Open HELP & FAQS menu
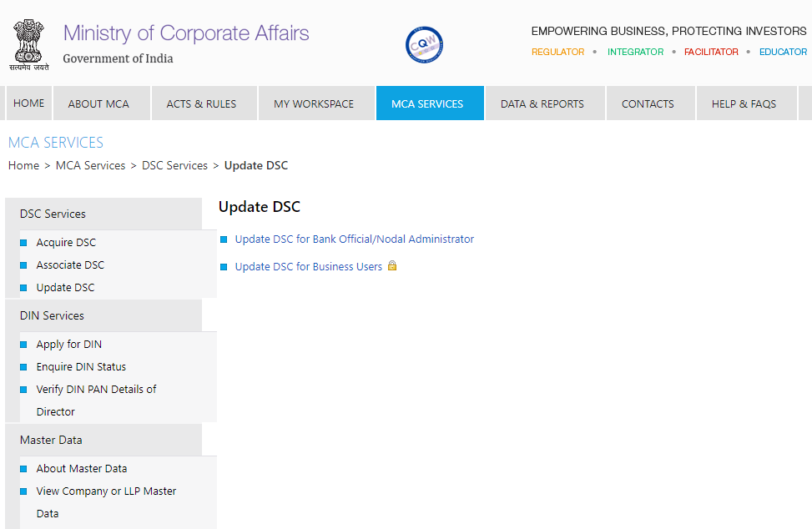Screen dimensions: 812x529 click(x=744, y=104)
